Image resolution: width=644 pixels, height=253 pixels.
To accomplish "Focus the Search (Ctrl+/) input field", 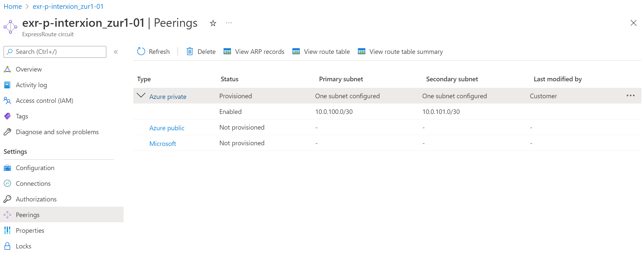I will point(55,52).
